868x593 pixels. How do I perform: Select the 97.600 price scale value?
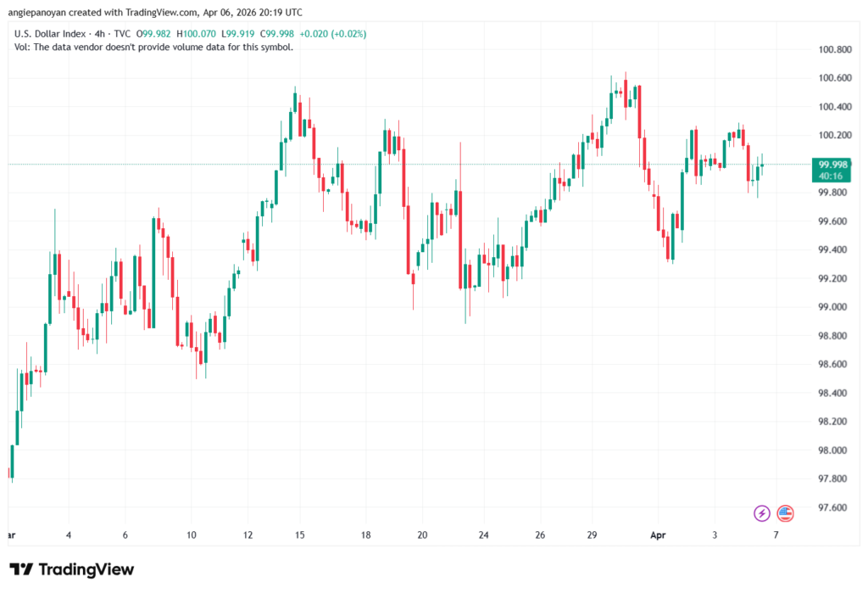(x=832, y=506)
